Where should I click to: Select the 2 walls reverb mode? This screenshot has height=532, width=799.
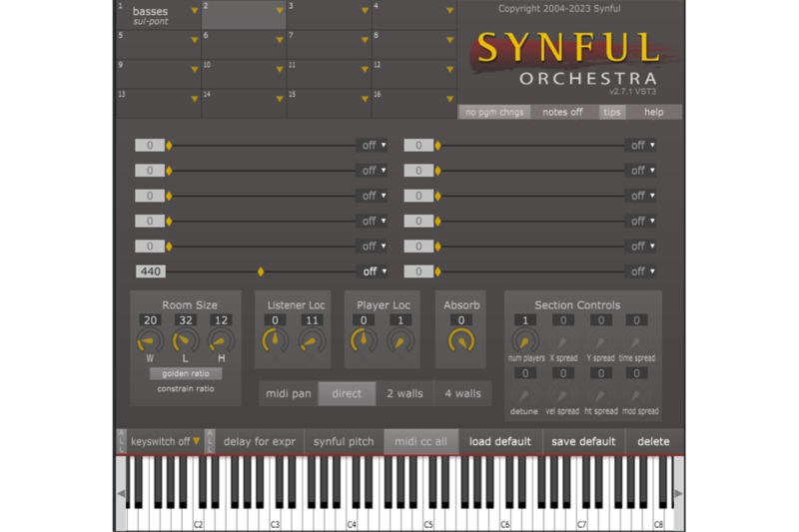404,393
